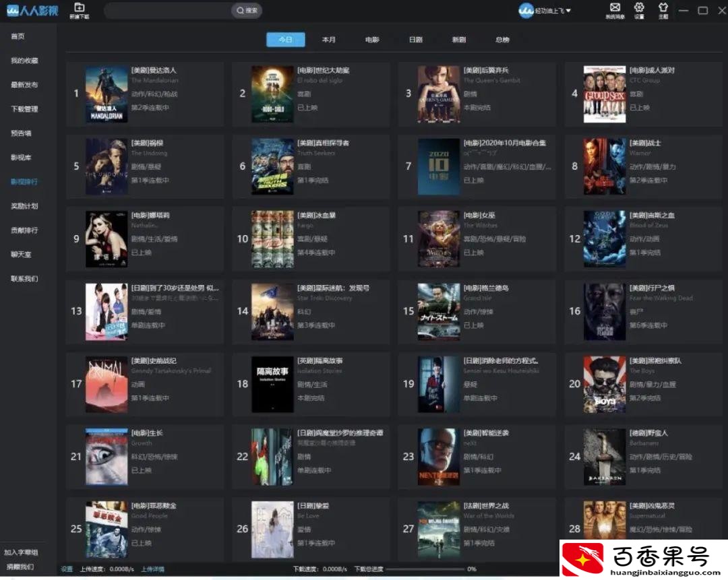Open 联系我们 in sidebar

(x=25, y=278)
